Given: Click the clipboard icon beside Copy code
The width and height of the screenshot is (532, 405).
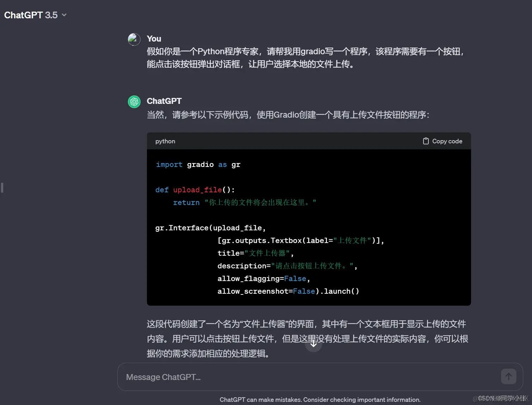Looking at the screenshot, I should pyautogui.click(x=426, y=141).
